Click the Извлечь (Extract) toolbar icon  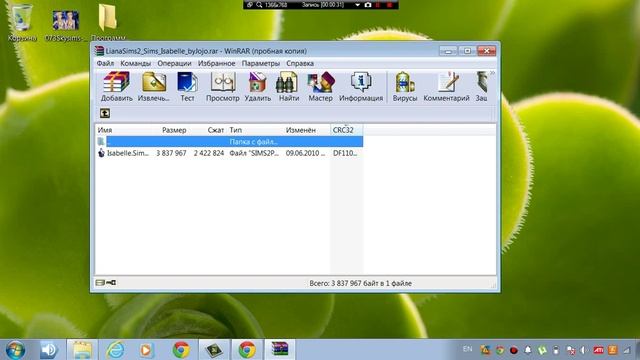tap(153, 86)
